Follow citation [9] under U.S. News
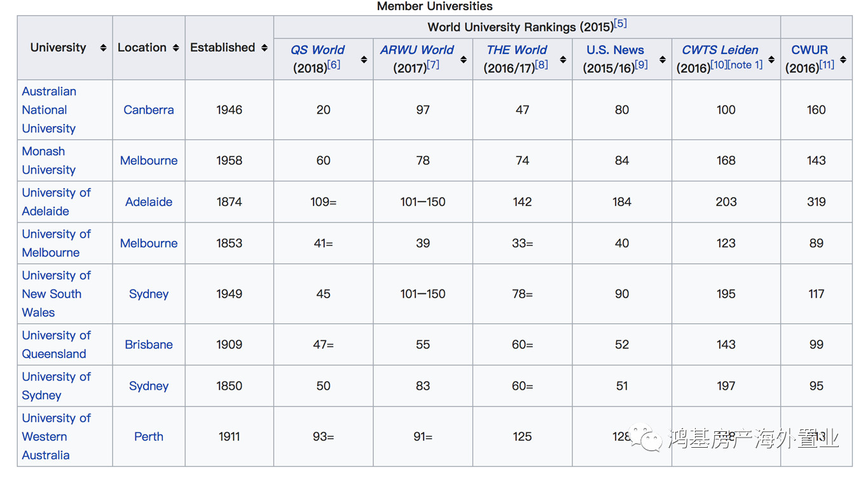The height and width of the screenshot is (477, 868). (x=642, y=65)
